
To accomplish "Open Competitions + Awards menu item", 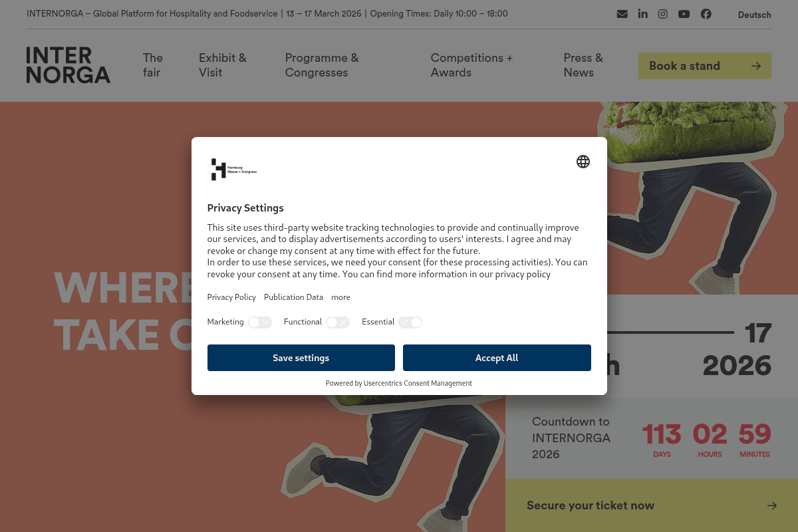I will pyautogui.click(x=472, y=65).
